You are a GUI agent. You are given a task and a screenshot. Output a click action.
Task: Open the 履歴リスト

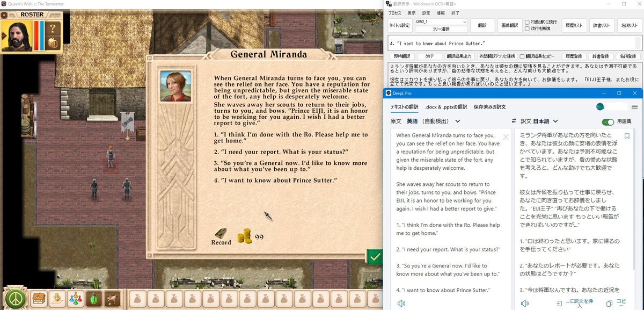(574, 25)
